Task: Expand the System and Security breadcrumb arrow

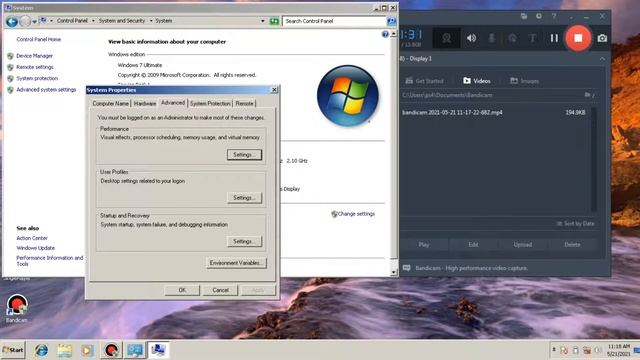Action: (x=151, y=21)
